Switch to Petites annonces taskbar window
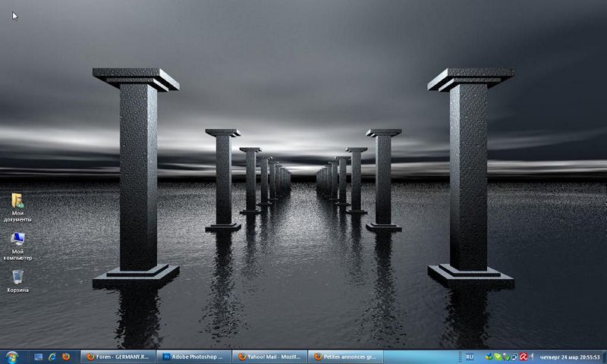Screen dimensions: 607x364 coord(345,356)
